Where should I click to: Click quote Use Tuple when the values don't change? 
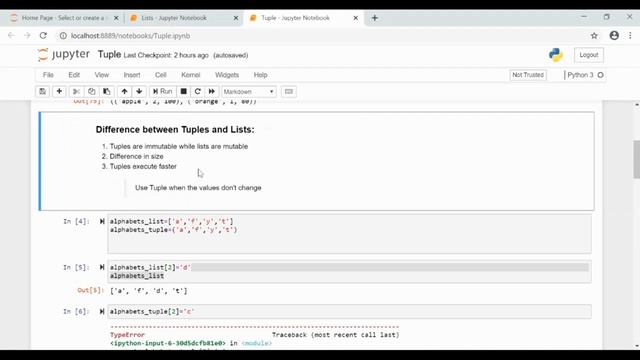coord(198,188)
